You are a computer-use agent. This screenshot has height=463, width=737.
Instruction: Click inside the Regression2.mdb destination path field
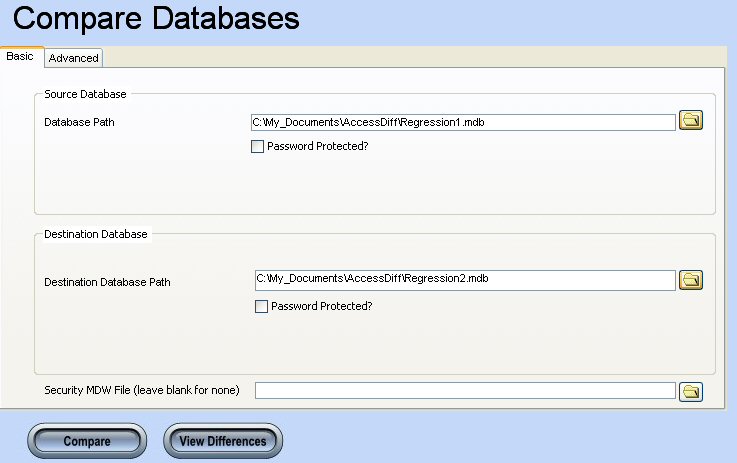tap(465, 279)
